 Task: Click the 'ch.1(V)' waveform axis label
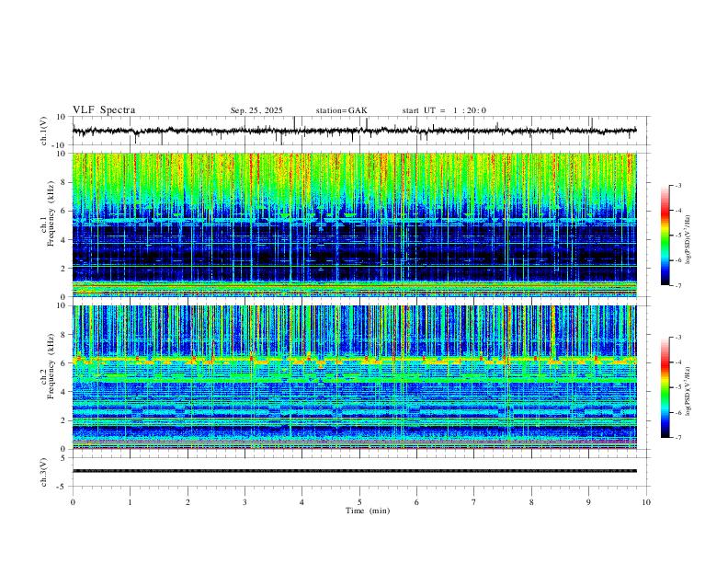pyautogui.click(x=44, y=131)
